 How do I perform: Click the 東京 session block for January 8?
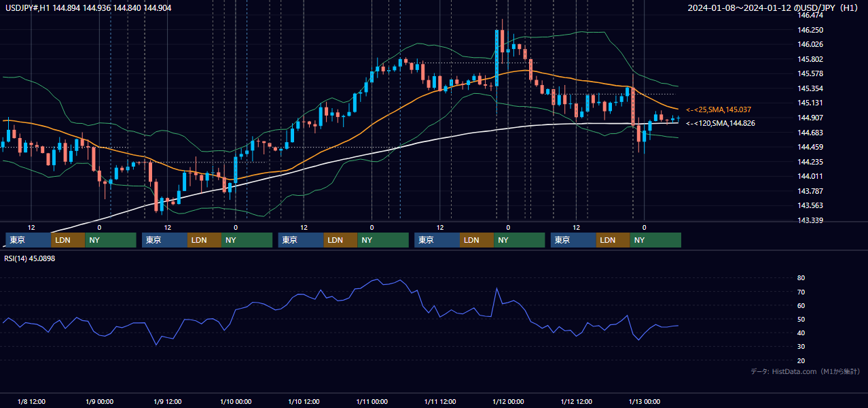click(28, 240)
